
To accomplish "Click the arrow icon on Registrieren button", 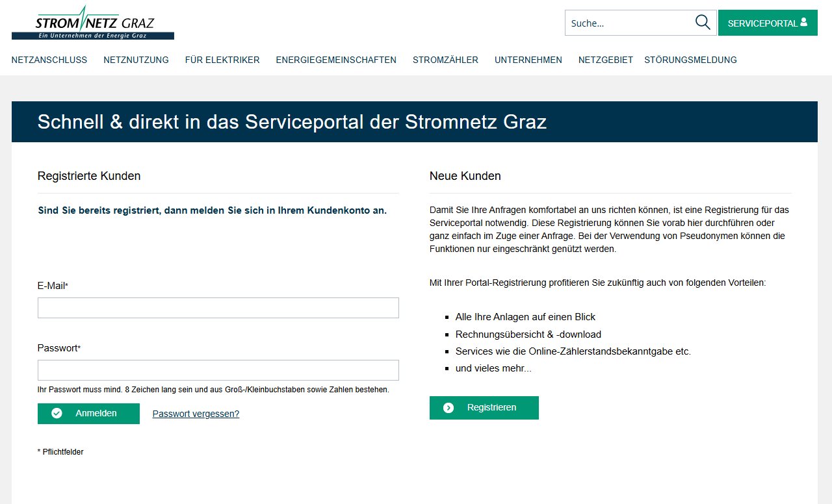I will tap(448, 407).
